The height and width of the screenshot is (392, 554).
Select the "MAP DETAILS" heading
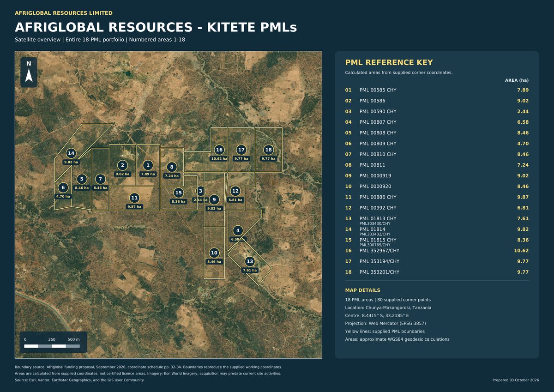point(363,290)
